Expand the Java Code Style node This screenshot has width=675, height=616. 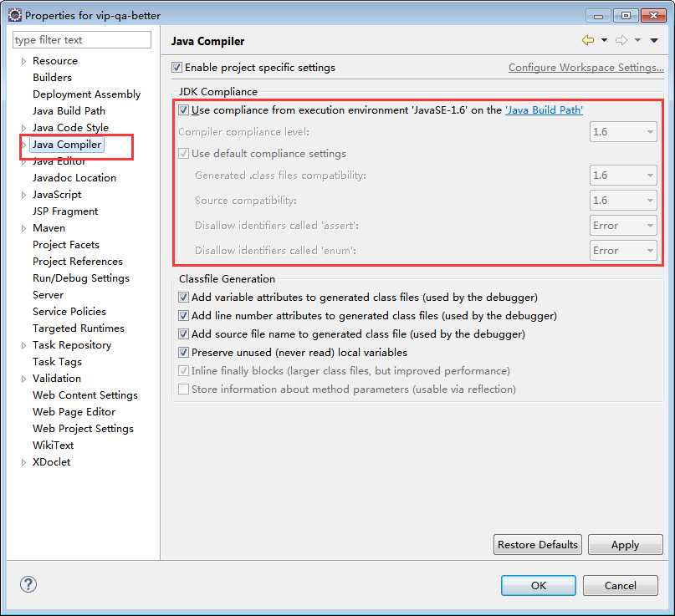coord(23,128)
